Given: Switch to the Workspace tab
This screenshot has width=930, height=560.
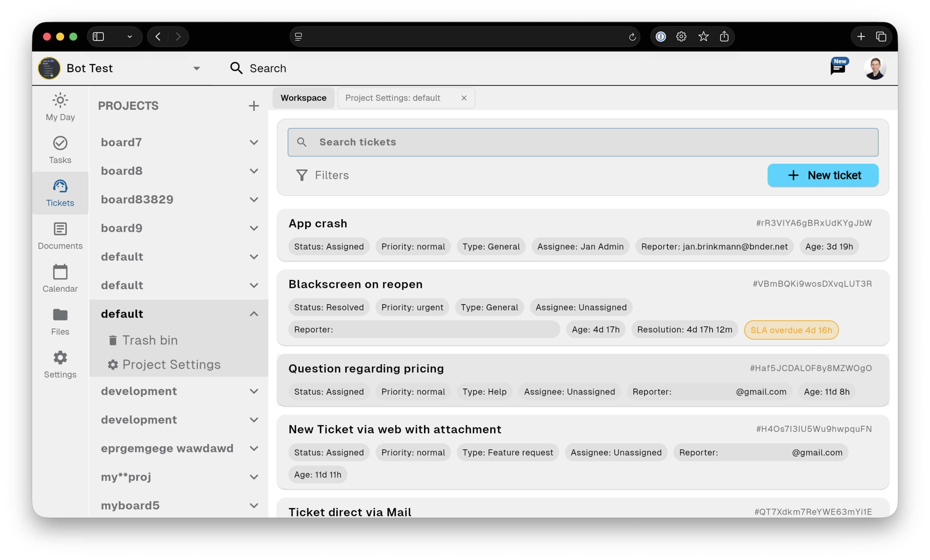Looking at the screenshot, I should pos(303,98).
